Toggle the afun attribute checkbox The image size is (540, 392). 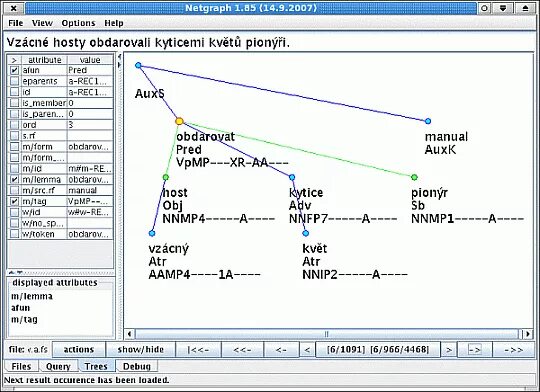[14, 70]
